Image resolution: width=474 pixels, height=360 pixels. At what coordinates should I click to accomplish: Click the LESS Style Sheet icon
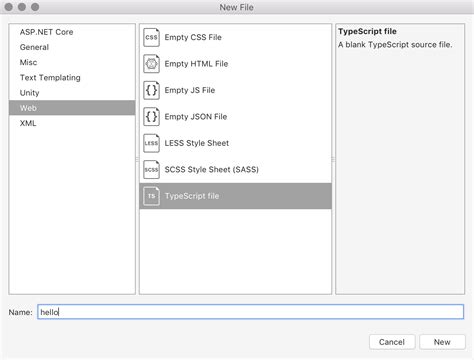click(x=151, y=143)
